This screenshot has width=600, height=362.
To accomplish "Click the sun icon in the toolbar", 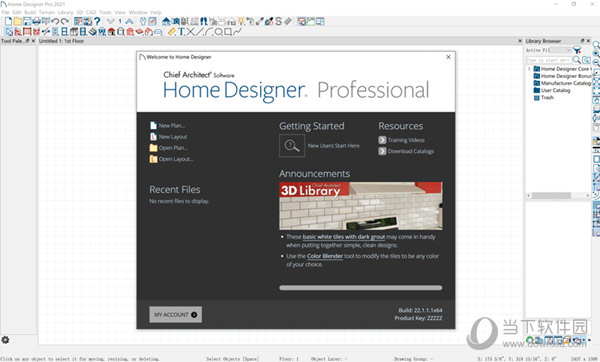I will (x=241, y=21).
